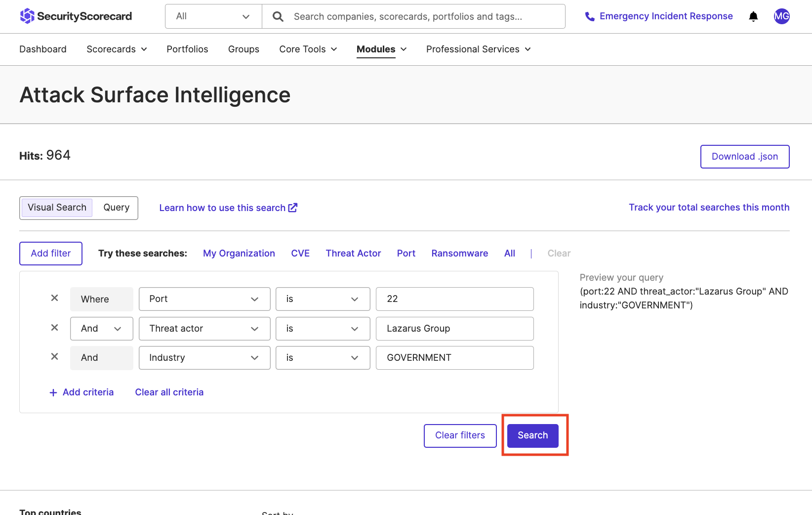Image resolution: width=812 pixels, height=515 pixels.
Task: Click the magnifier icon in search bar
Action: coord(278,16)
